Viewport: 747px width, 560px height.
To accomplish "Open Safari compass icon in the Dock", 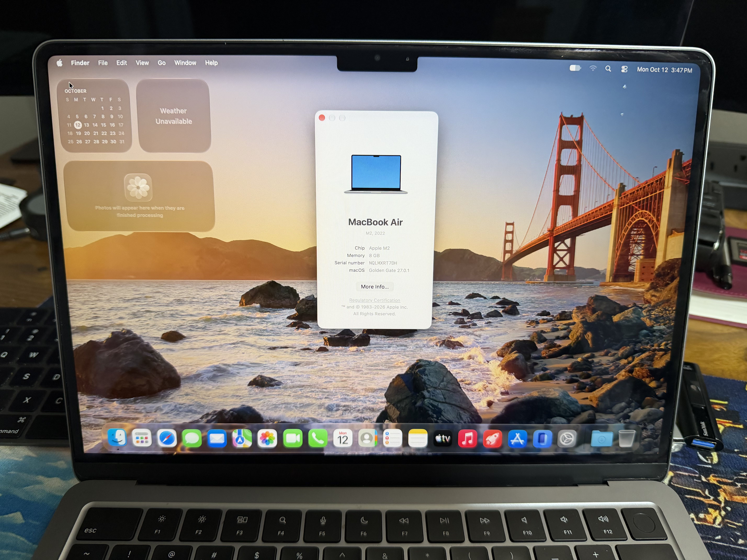I will coord(167,438).
